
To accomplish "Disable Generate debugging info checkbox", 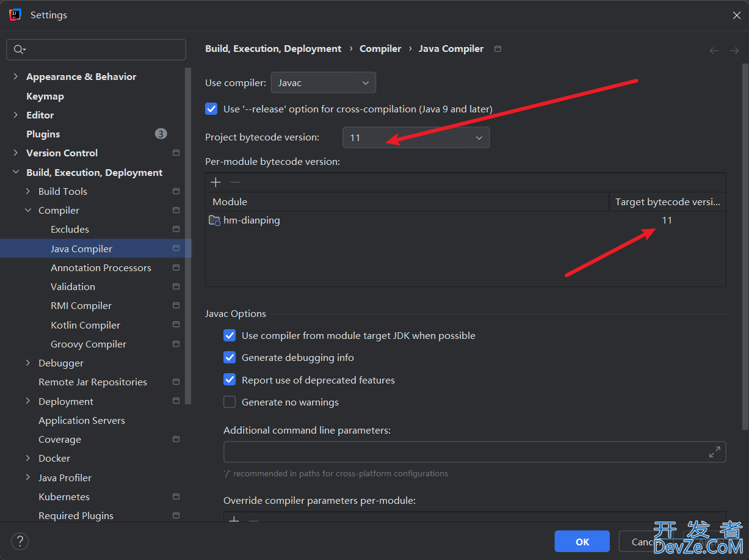I will pos(230,357).
